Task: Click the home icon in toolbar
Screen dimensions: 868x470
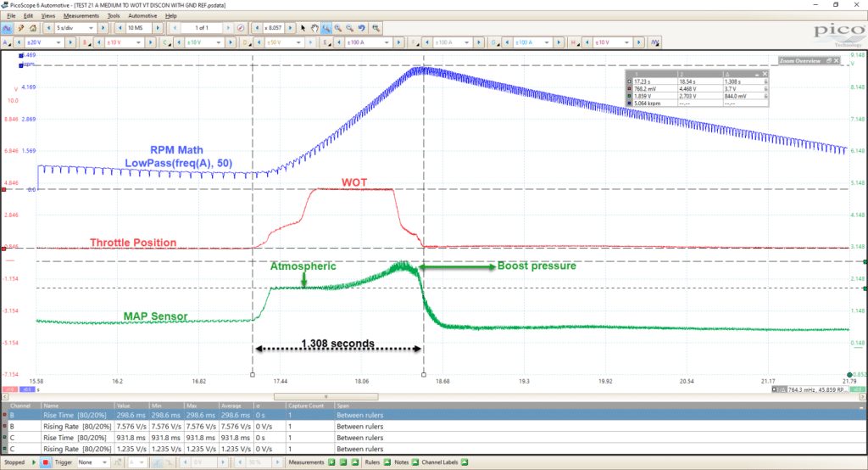Action: coord(33,28)
